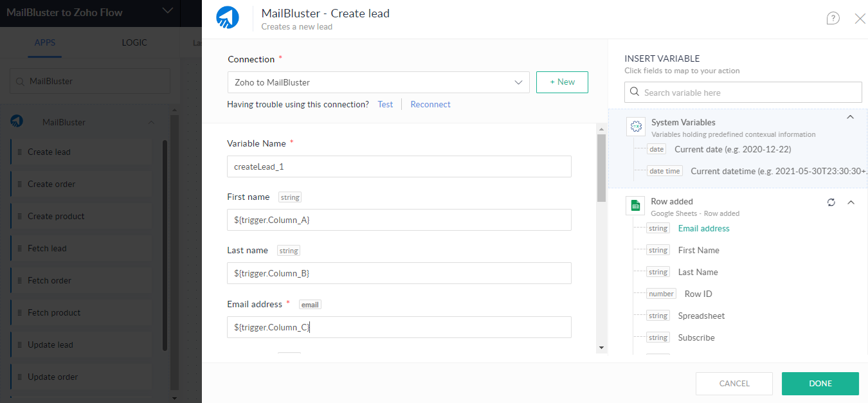Select the Fetch order action
The height and width of the screenshot is (403, 868).
point(82,281)
